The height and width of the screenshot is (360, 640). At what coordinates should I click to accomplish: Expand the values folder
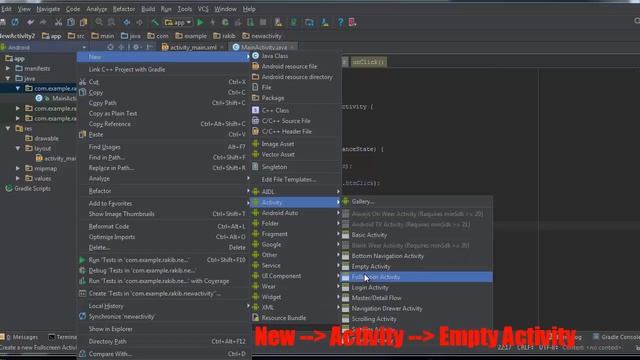pyautogui.click(x=18, y=178)
